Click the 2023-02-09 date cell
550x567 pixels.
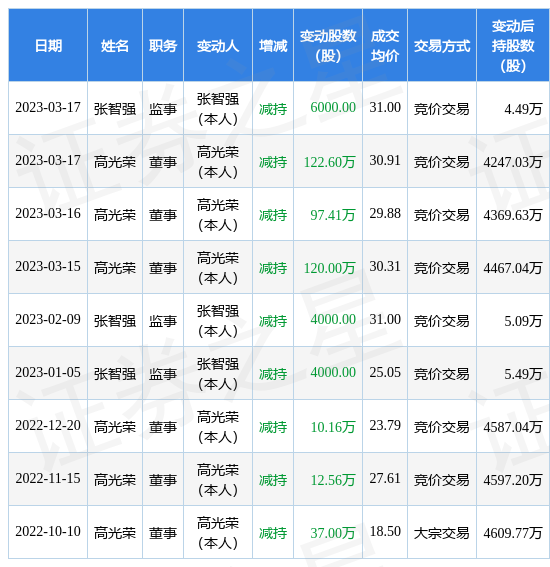[48, 319]
